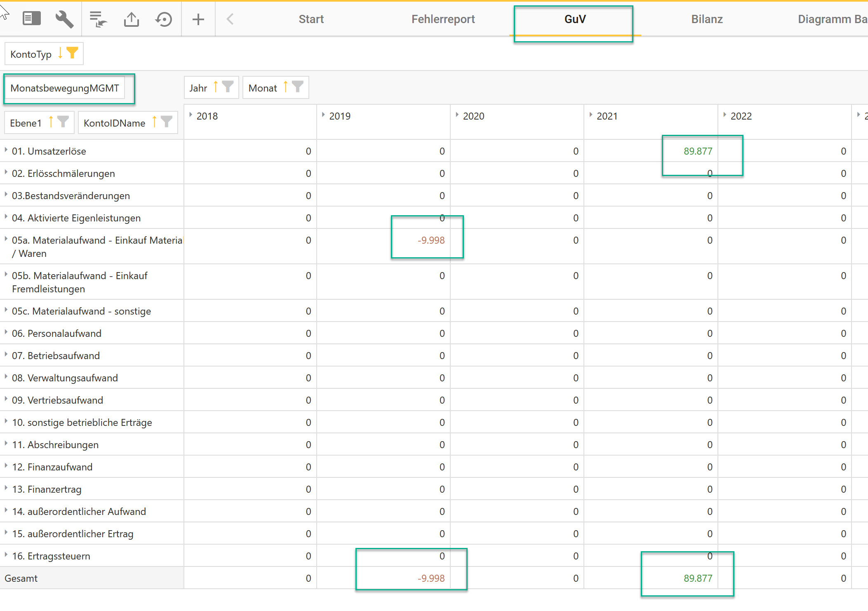Image resolution: width=868 pixels, height=611 pixels.
Task: Expand the 01. Umsatzerlöse row
Action: coord(6,150)
